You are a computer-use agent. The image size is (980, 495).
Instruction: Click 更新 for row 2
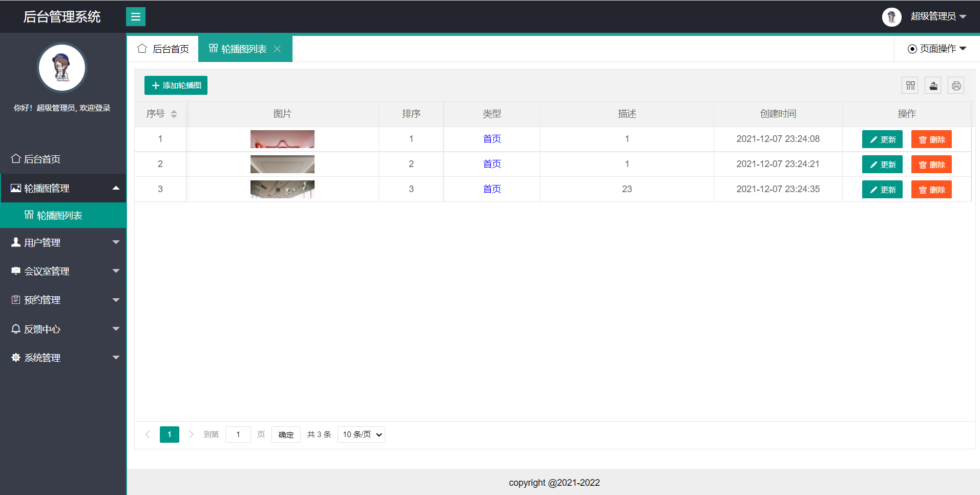pos(882,164)
